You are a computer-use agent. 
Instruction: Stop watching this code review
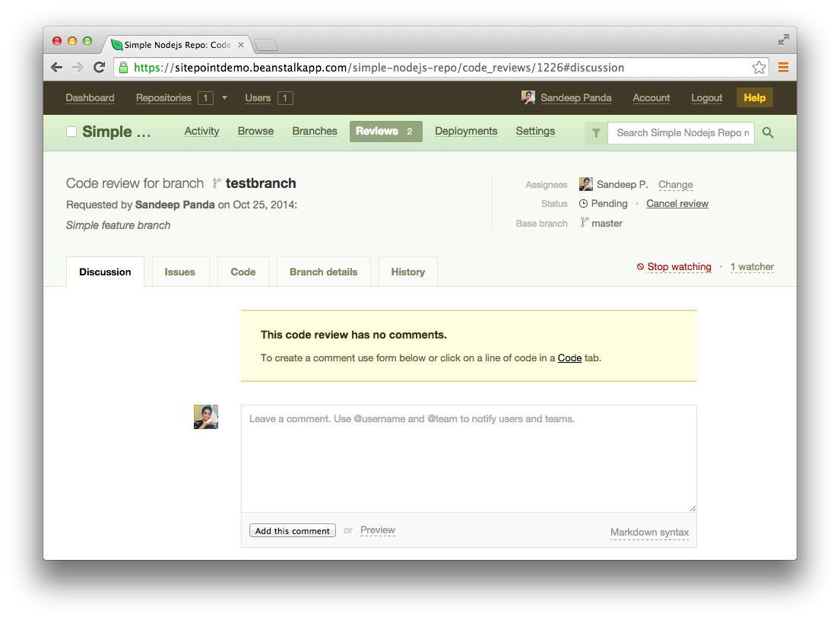pos(679,267)
